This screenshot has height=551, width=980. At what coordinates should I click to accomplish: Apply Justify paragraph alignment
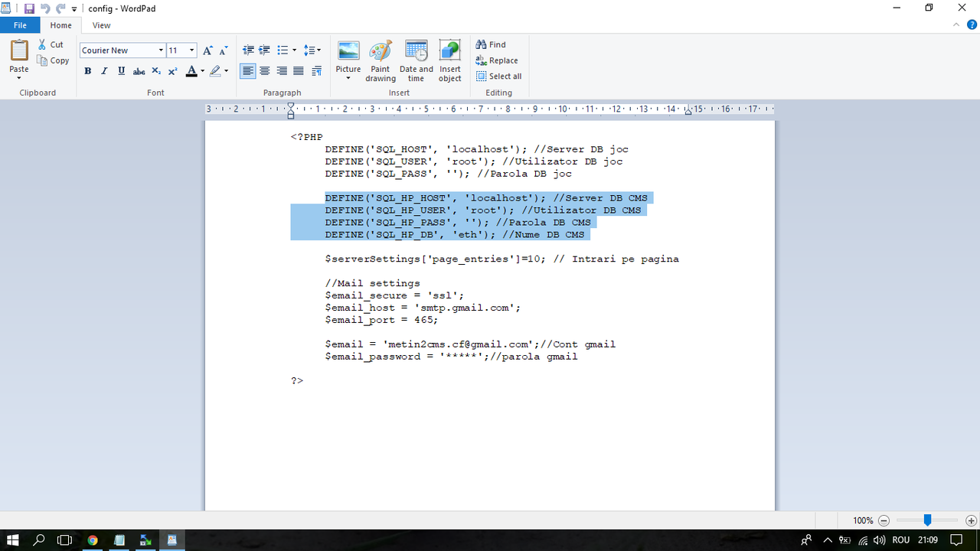click(299, 71)
